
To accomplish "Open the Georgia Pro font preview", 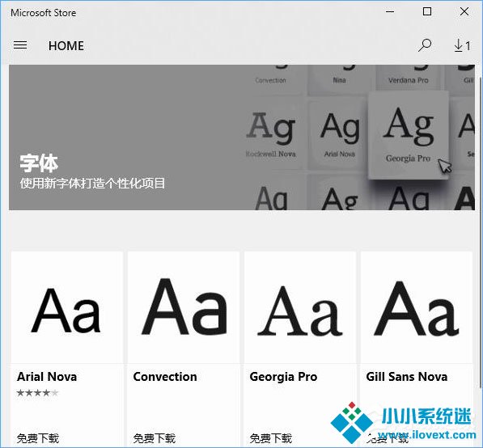I will (x=300, y=307).
